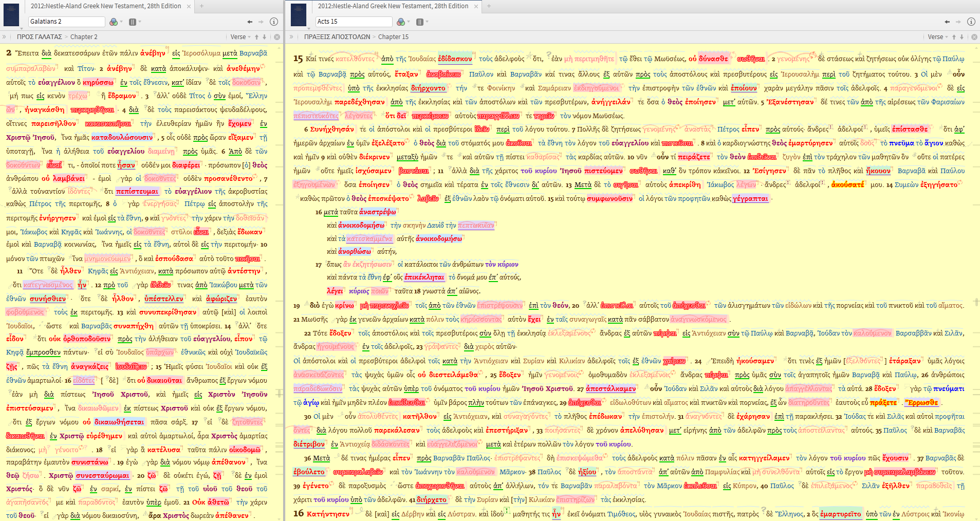Add a new tab in the right panel

point(489,6)
